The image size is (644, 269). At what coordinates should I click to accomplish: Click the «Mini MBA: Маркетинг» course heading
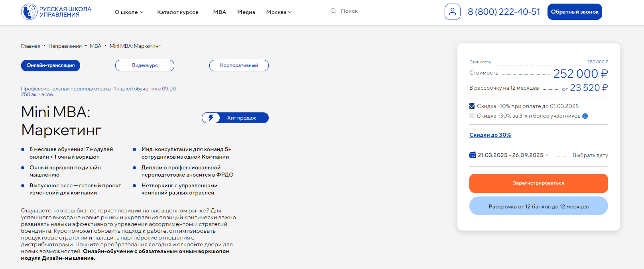coord(61,121)
